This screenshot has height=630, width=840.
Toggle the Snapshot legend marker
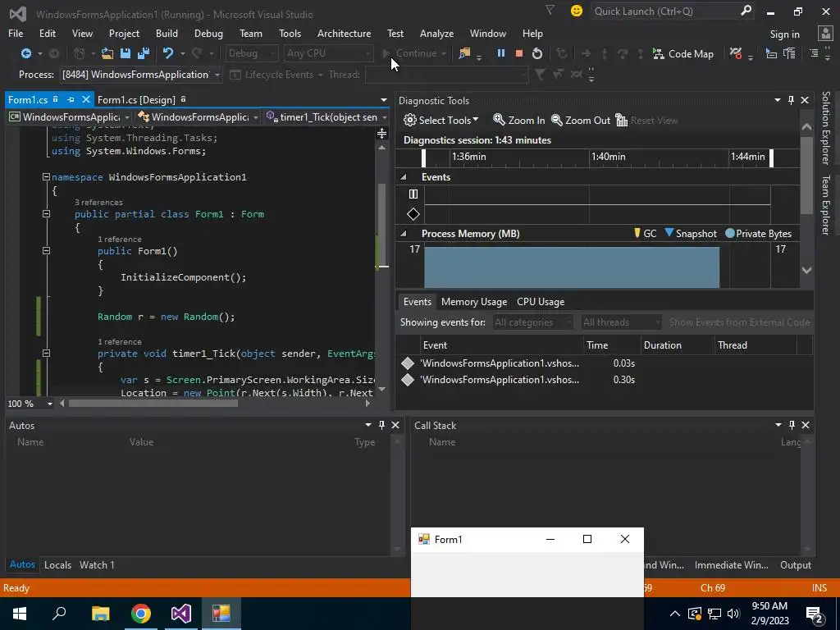tap(691, 234)
